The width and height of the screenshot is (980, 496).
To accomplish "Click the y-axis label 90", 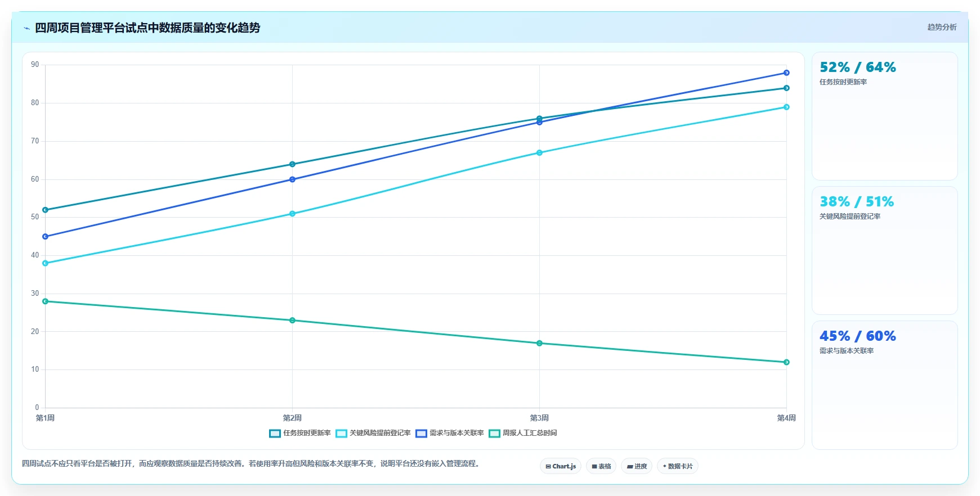I will pos(35,65).
